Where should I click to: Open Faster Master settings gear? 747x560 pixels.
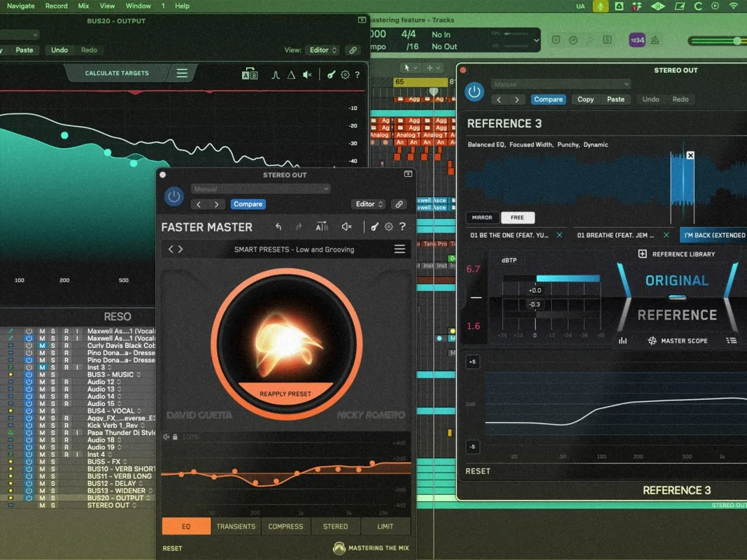(x=389, y=227)
